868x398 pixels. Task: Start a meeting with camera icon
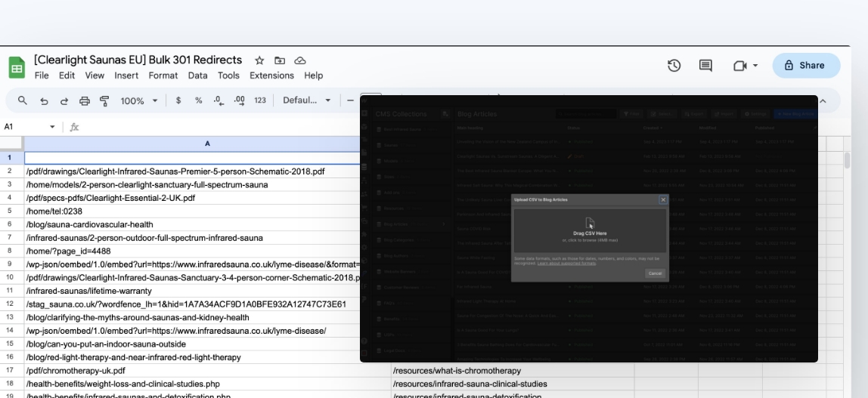point(740,65)
